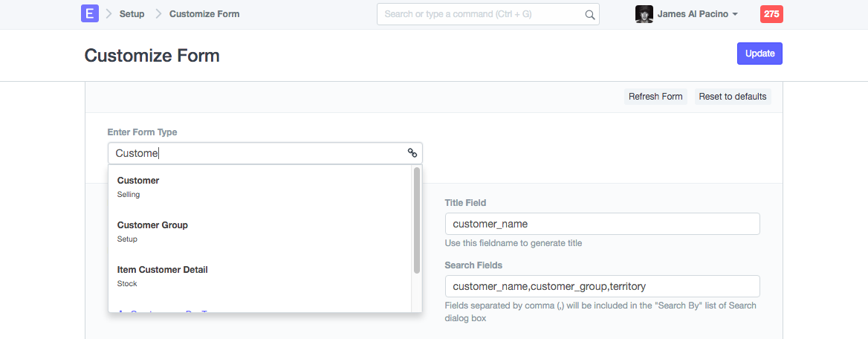Screen dimensions: 868x339
Task: Click the magnifier icon in search bar
Action: [589, 14]
